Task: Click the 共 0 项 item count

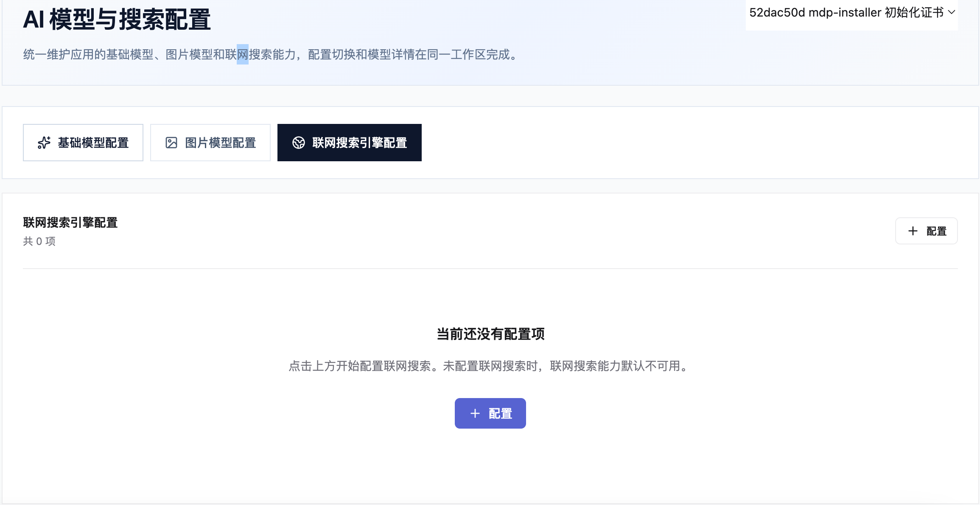Action: pyautogui.click(x=39, y=241)
